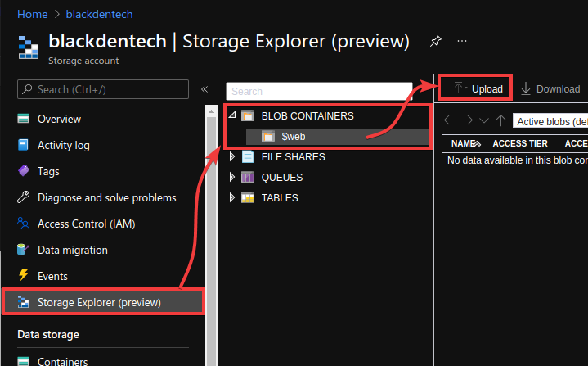This screenshot has height=366, width=588.
Task: Select the FILE SHARES tree item
Action: coord(294,157)
